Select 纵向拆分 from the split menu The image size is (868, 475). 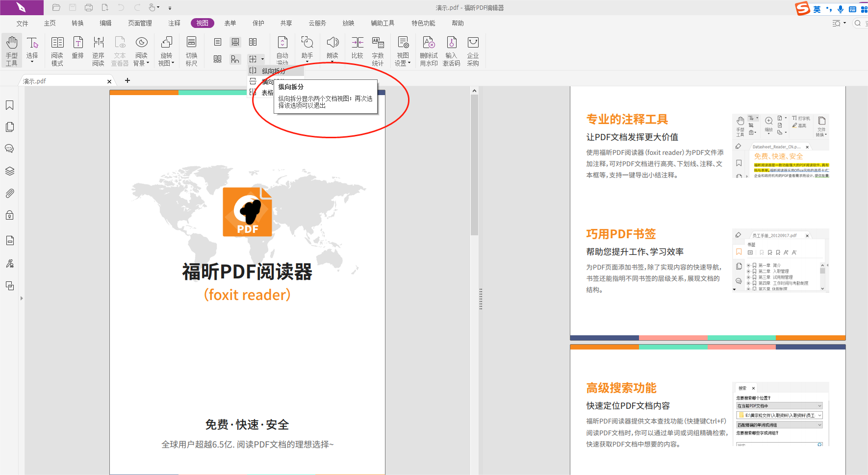[275, 70]
